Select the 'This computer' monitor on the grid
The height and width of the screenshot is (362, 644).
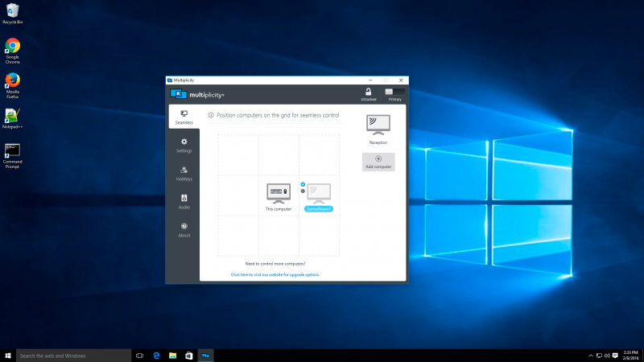click(279, 193)
